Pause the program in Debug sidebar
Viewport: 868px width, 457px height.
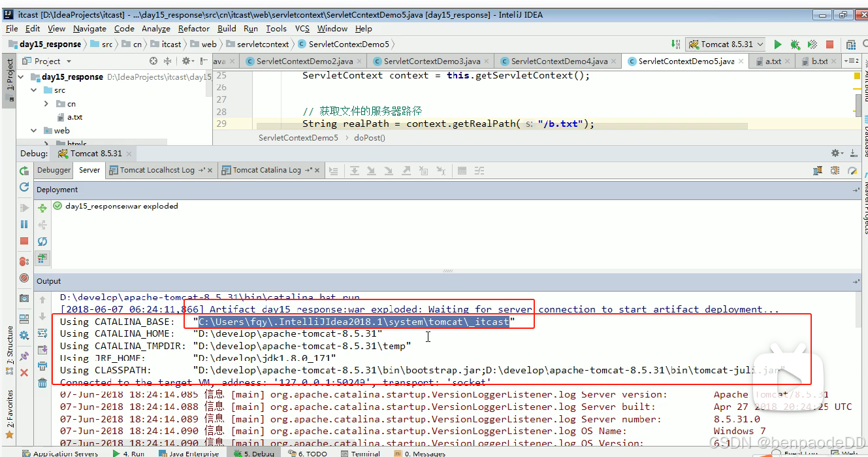click(24, 224)
